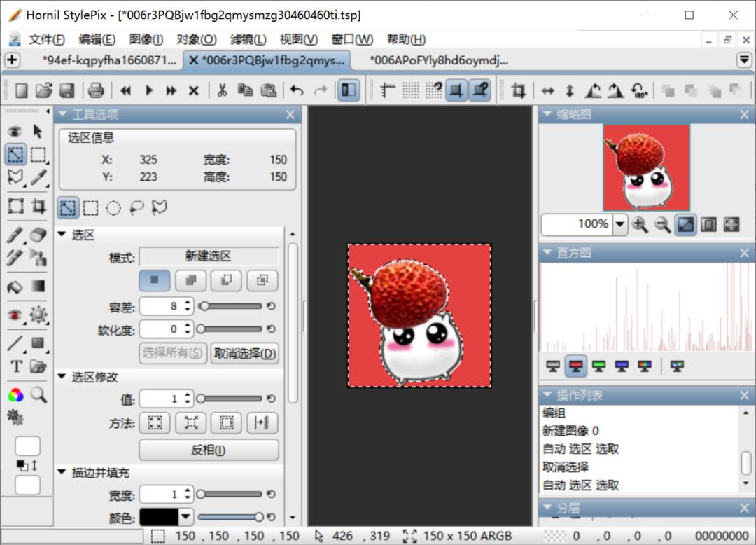This screenshot has height=545, width=756.
Task: Click the image preview in the 缩略图 panel
Action: pos(645,167)
